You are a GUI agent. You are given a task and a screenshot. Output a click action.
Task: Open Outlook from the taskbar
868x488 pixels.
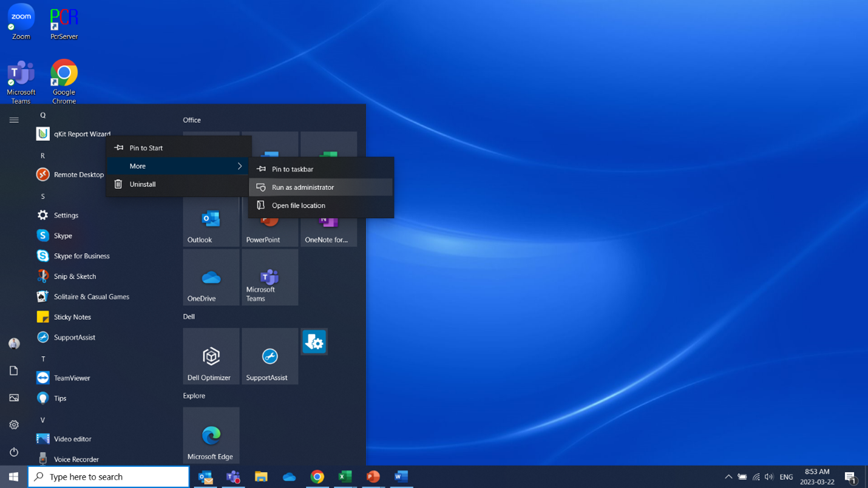tap(205, 477)
